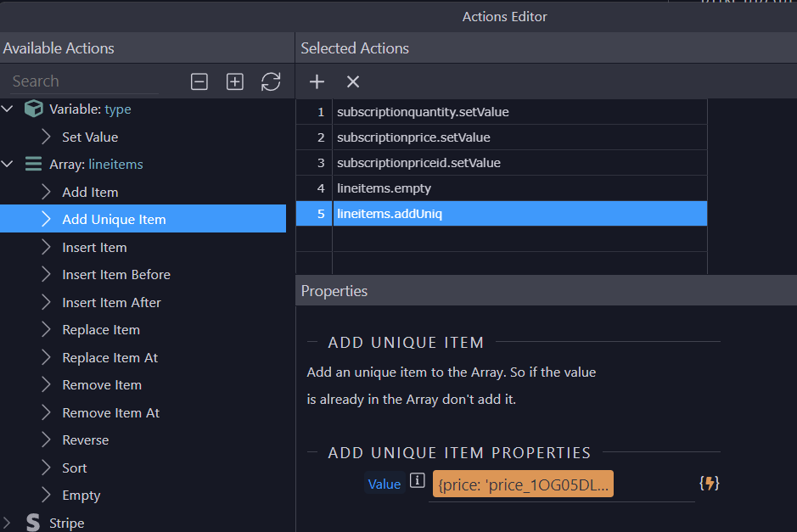Collapse the Variable: type group

[x=8, y=109]
